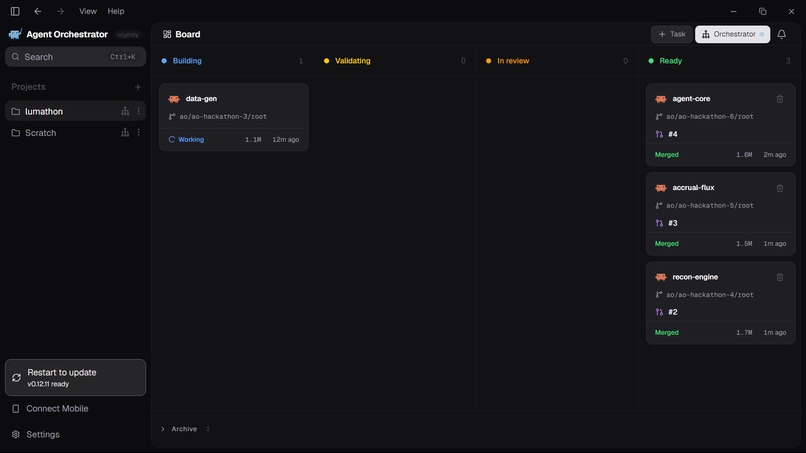Open the accrual-flux task card
The image size is (806, 453).
[x=720, y=214]
